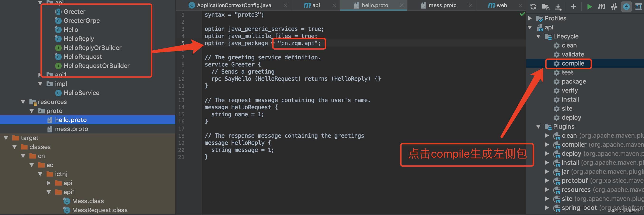The height and width of the screenshot is (215, 644).
Task: Click the gear icon next to deploy
Action: [x=556, y=117]
